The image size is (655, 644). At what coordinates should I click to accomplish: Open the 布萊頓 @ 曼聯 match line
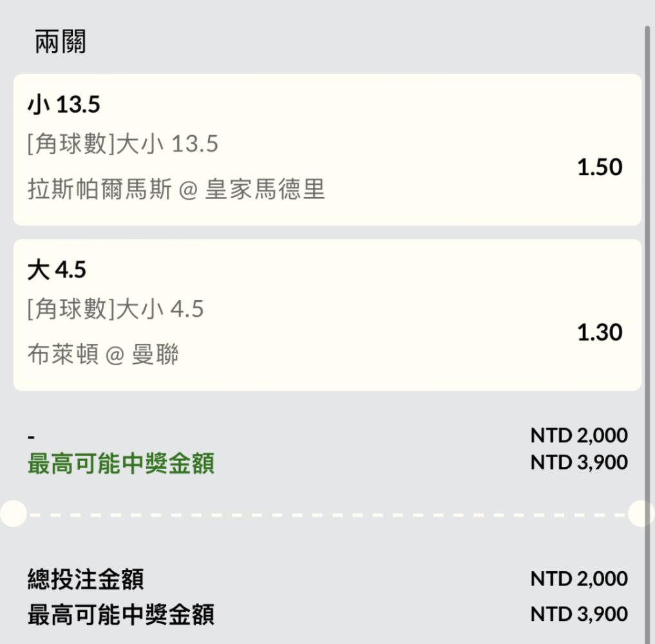103,354
